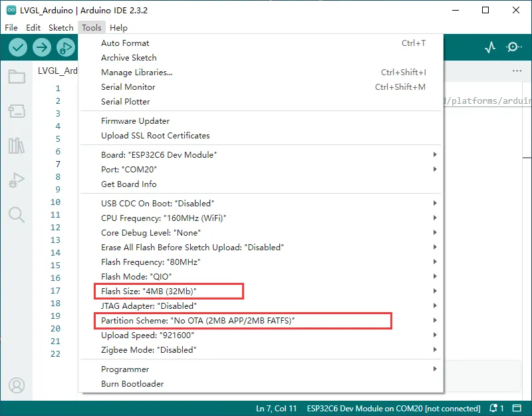Open the Serial Plotter waveform icon

(x=490, y=47)
